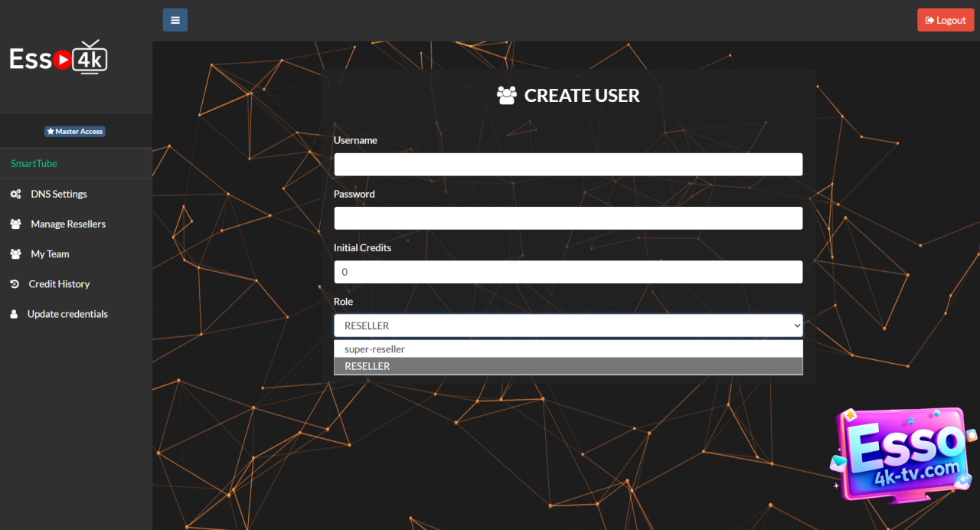
Task: Click the Manage Resellers group icon
Action: [x=15, y=224]
